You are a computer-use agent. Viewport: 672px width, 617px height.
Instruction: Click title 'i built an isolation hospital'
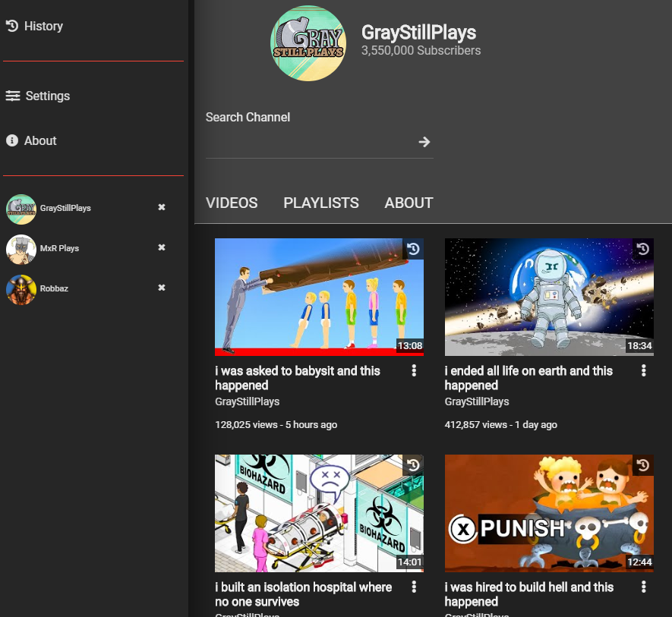point(304,594)
